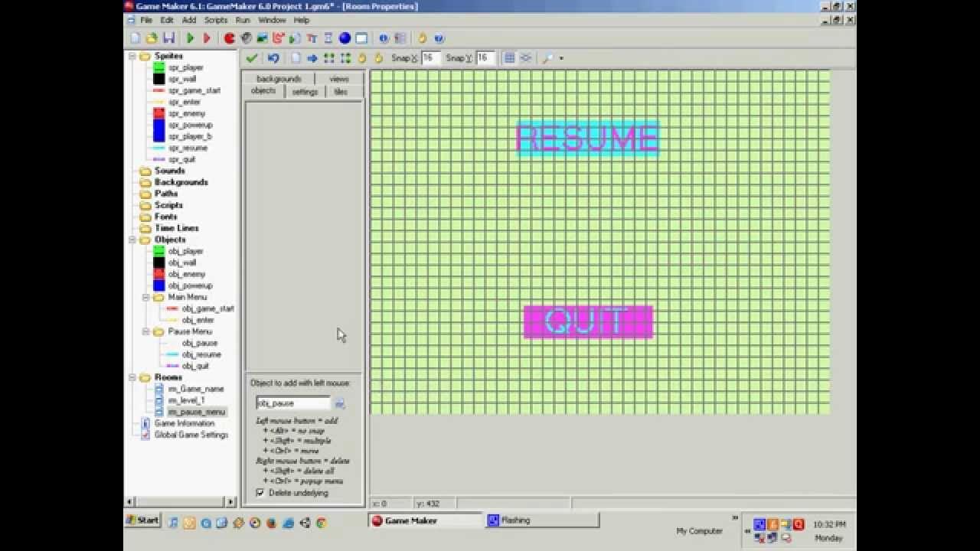Select spr_player in Sprites tree

pos(186,67)
